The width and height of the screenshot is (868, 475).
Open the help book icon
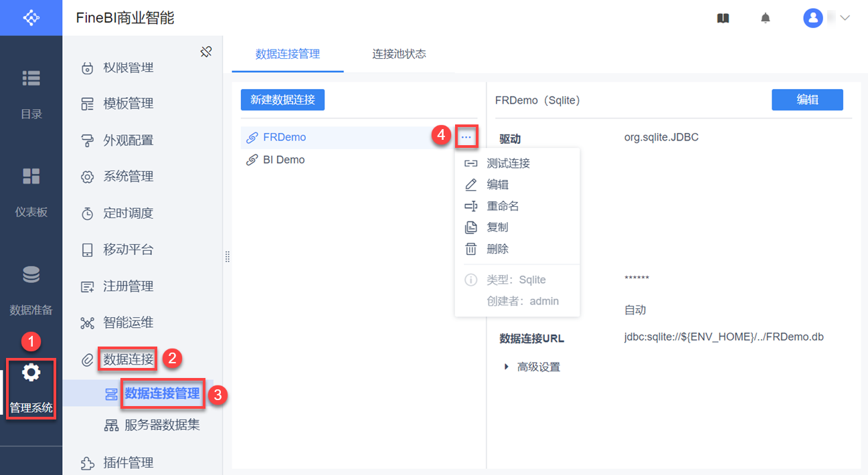click(x=723, y=18)
